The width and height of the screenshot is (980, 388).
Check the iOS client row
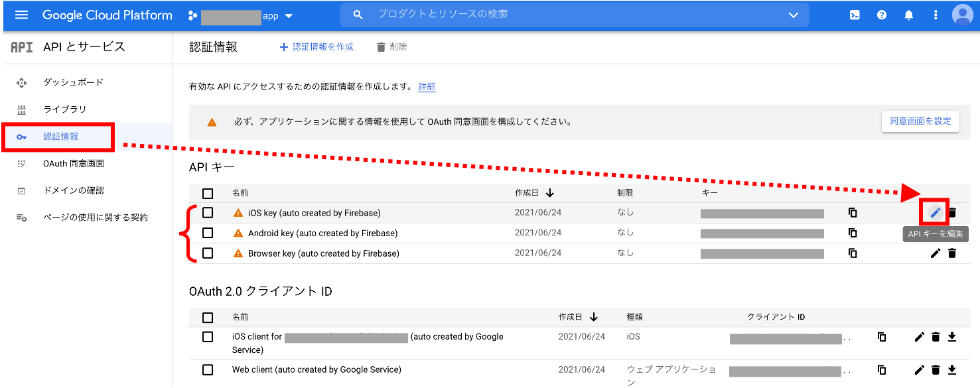(208, 337)
